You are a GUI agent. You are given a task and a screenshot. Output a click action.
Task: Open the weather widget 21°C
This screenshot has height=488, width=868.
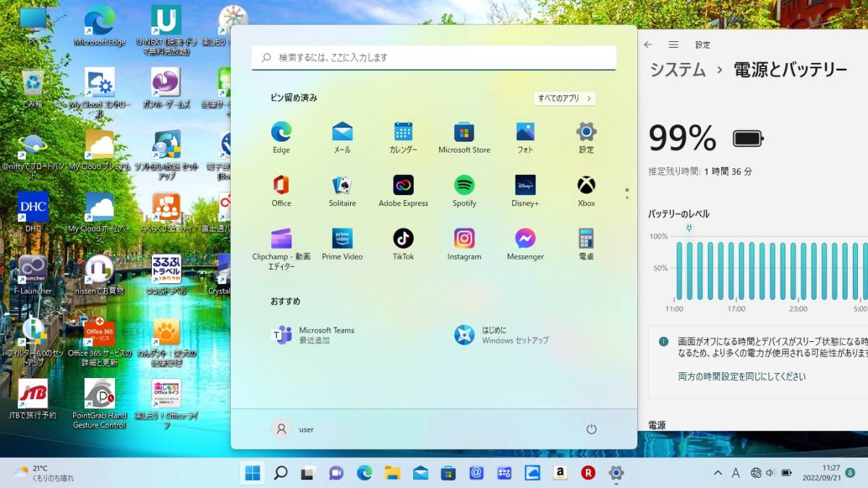pyautogui.click(x=43, y=473)
